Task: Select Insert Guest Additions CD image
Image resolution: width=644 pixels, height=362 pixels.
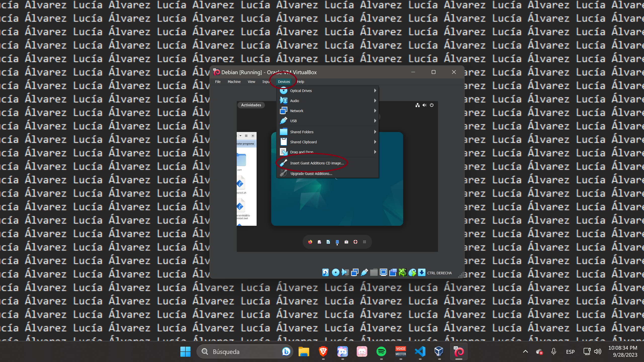Action: 317,163
